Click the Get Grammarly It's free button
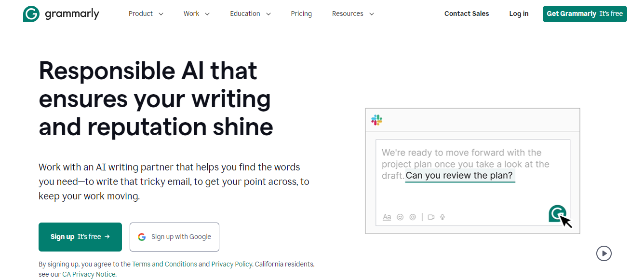Screen dimensions: 644x280 click(x=585, y=14)
